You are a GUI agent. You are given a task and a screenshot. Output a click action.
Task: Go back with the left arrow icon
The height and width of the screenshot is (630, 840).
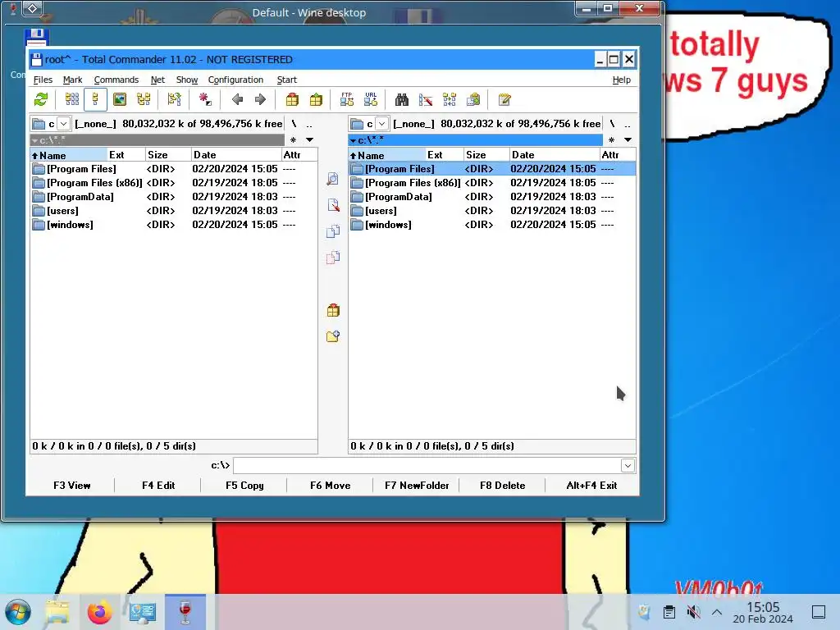(237, 99)
